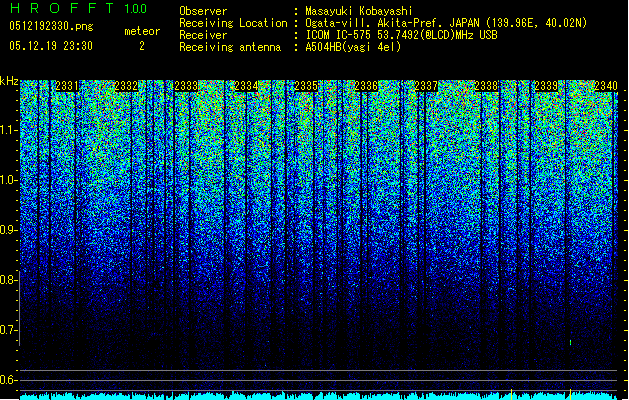629x400 pixels.
Task: Click the 0.7 kHz axis label
Action: (x=9, y=330)
